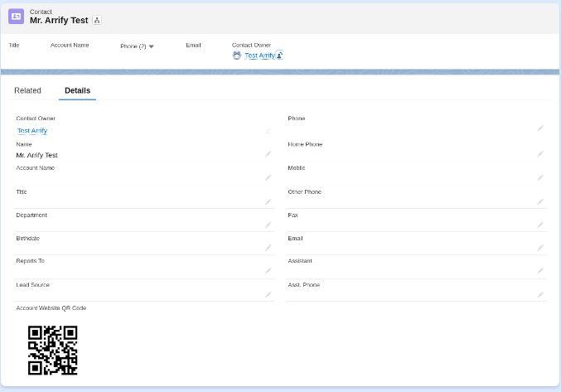Click the edit icon for Department

click(268, 225)
